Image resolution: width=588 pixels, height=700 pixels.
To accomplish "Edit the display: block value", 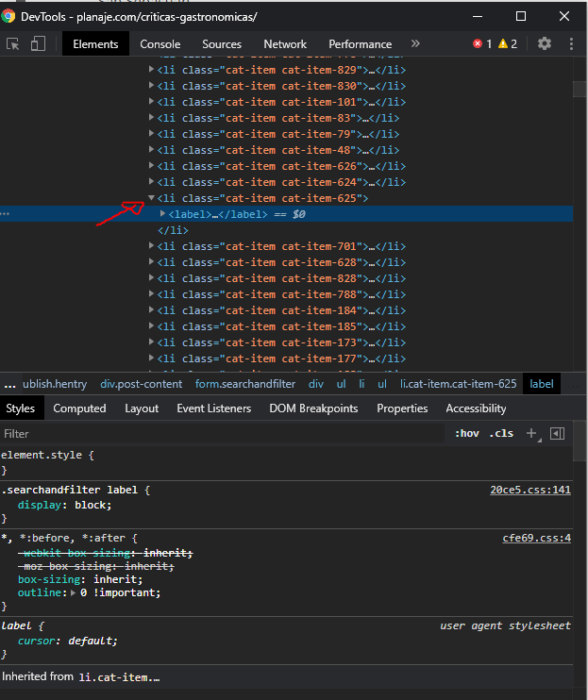I will [91, 505].
